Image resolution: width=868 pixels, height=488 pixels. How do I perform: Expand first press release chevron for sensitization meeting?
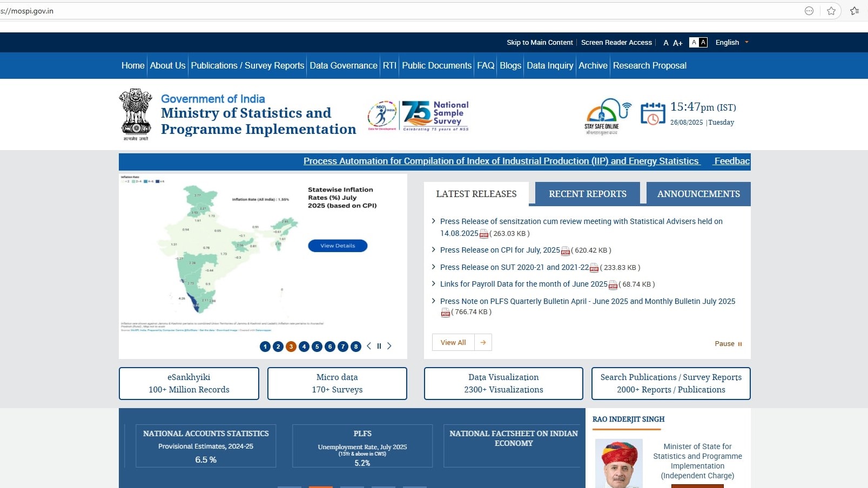coord(433,221)
